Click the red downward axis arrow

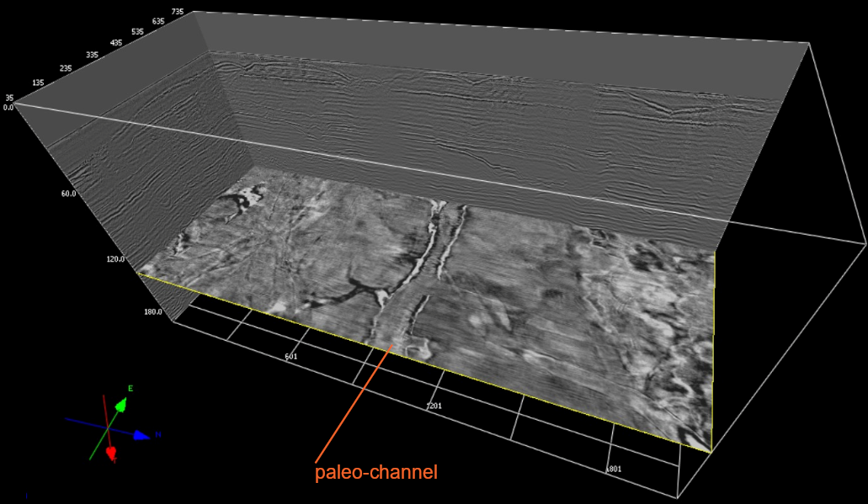tap(110, 454)
